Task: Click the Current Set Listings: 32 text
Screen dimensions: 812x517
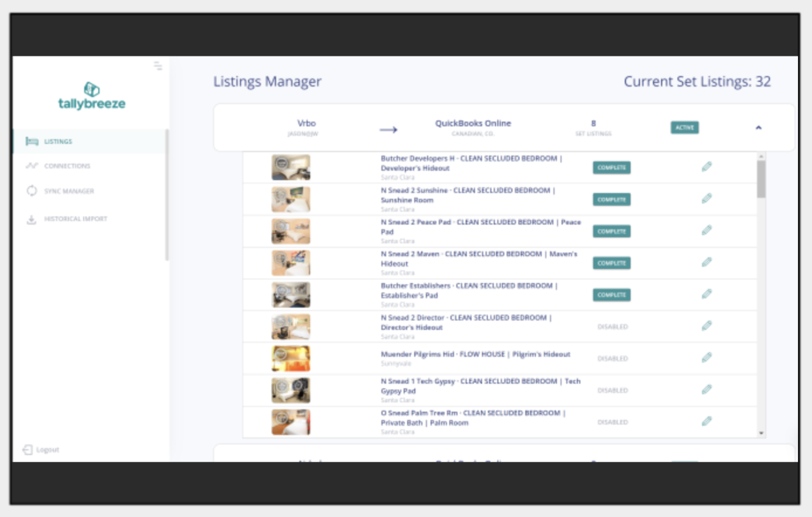Action: (697, 81)
